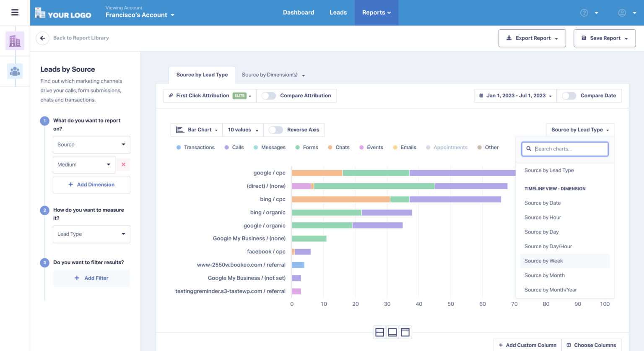Select the buildings icon in left sidebar
Viewport: 644px width, 351px height.
click(15, 40)
